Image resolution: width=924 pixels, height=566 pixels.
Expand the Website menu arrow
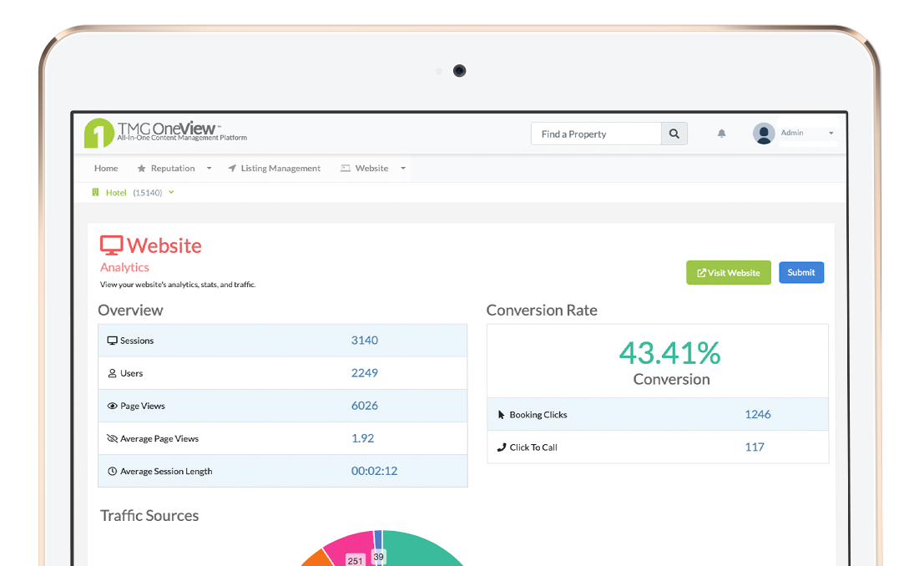point(403,169)
